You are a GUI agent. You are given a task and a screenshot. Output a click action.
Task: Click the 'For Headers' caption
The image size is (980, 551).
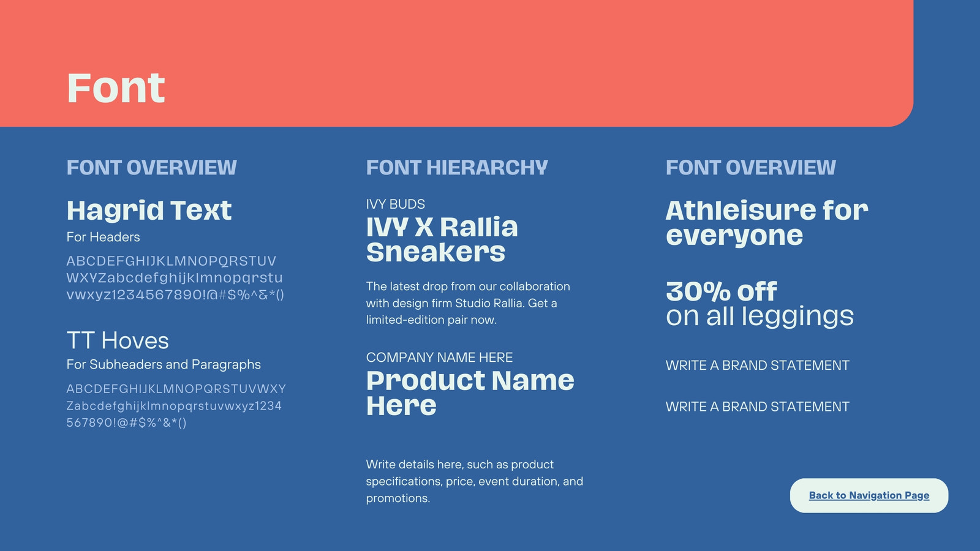pos(103,237)
